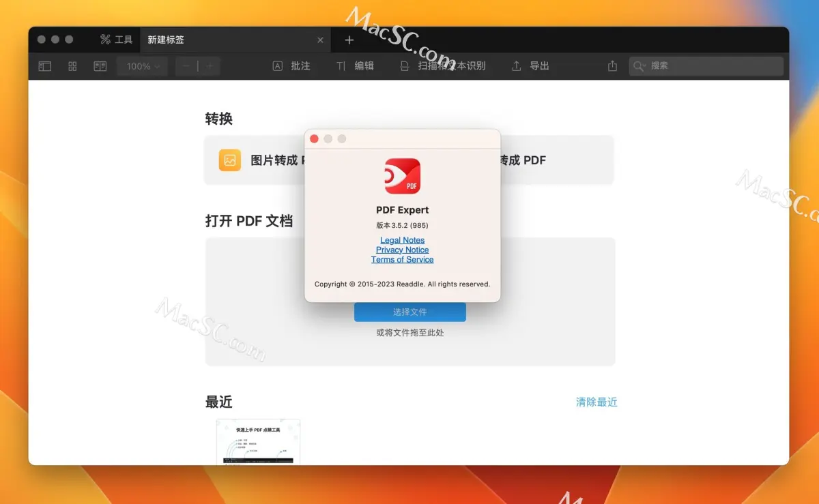Viewport: 819px width, 504px height.
Task: Click 清除最近 to clear recents
Action: point(597,402)
